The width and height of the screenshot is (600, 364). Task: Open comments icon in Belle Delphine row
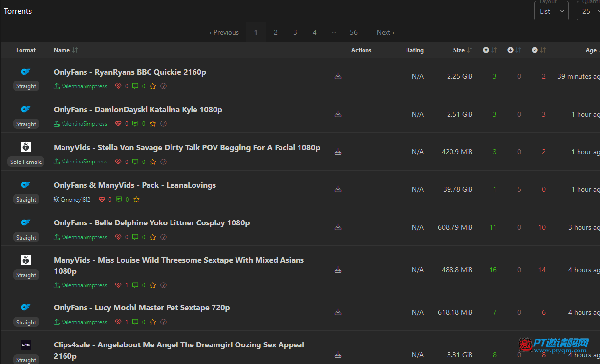coord(135,237)
